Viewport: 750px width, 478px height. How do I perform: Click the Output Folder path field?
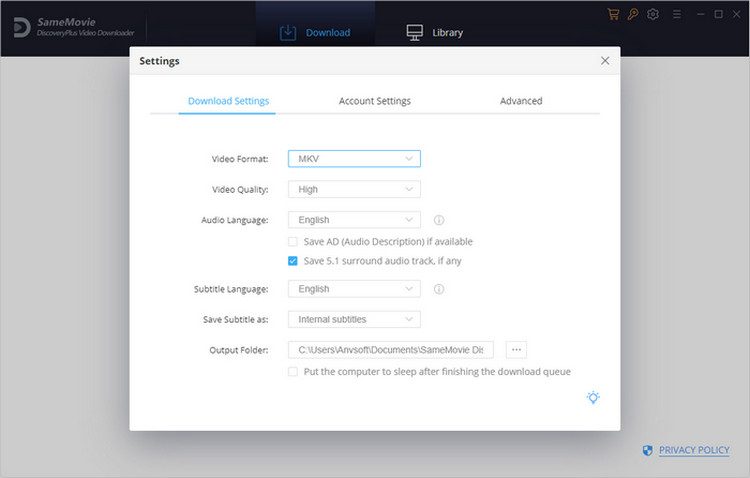pyautogui.click(x=391, y=350)
